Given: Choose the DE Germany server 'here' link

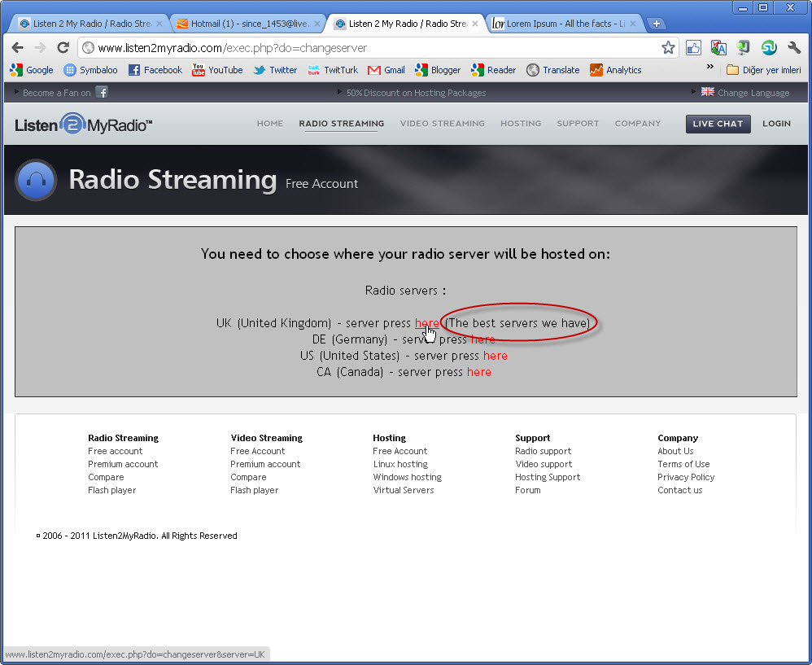Looking at the screenshot, I should 483,339.
